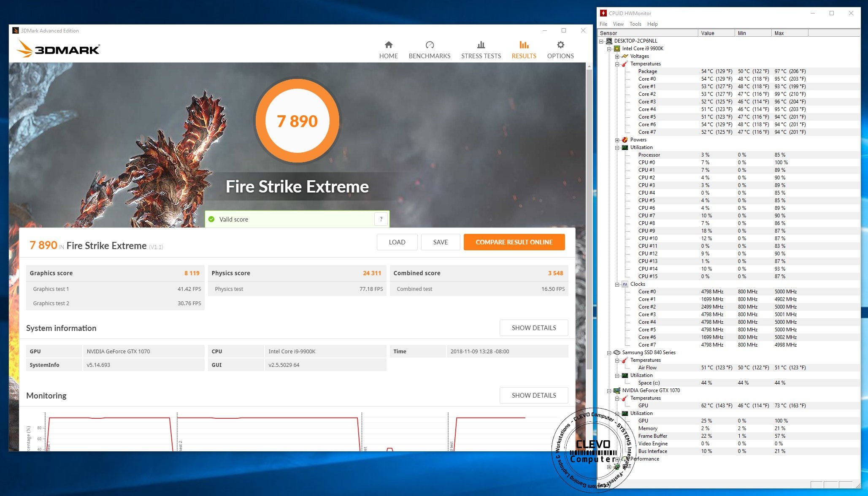Image resolution: width=868 pixels, height=496 pixels.
Task: Collapse the CPU Utilization node
Action: coord(617,147)
